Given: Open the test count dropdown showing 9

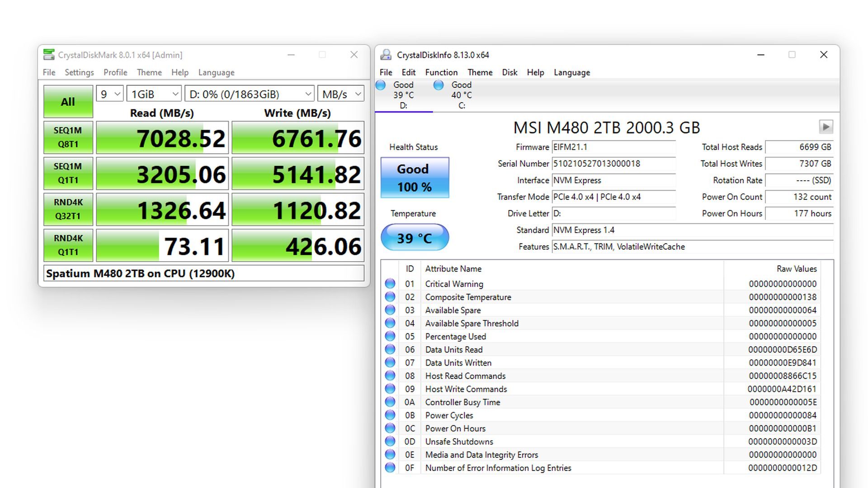Looking at the screenshot, I should [109, 94].
